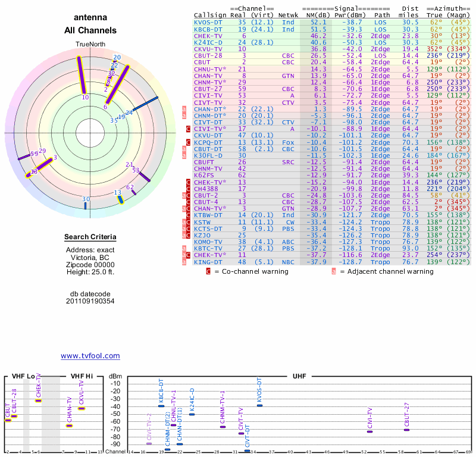
Task: Click the adjacent channel warning icon beside CHAN-DT
Action: [184, 109]
